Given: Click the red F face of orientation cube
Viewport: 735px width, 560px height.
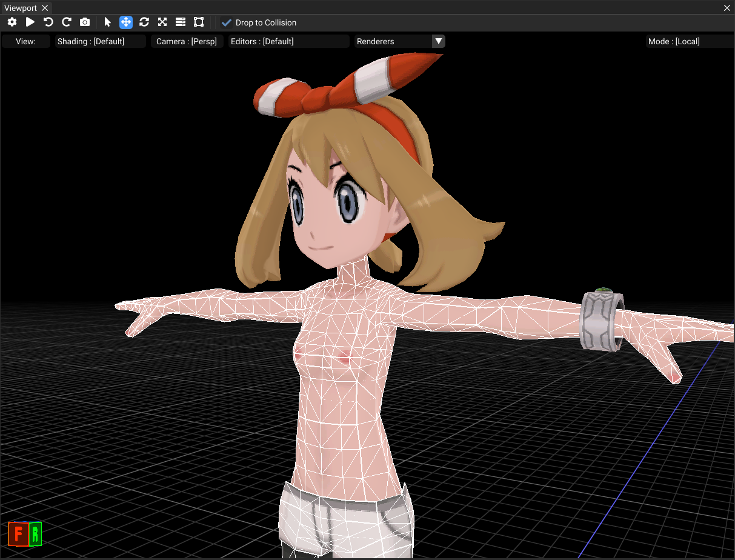Looking at the screenshot, I should tap(19, 534).
